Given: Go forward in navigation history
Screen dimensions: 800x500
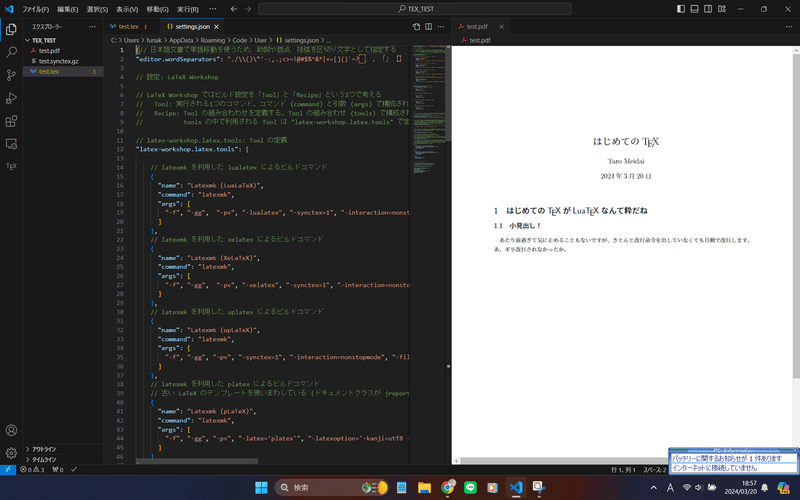Looking at the screenshot, I should [247, 9].
